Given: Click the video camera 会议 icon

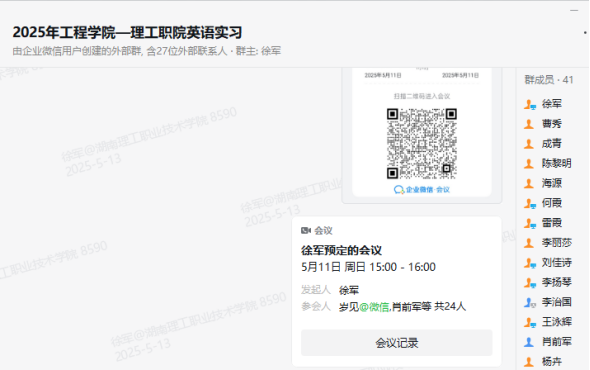Looking at the screenshot, I should pos(306,230).
